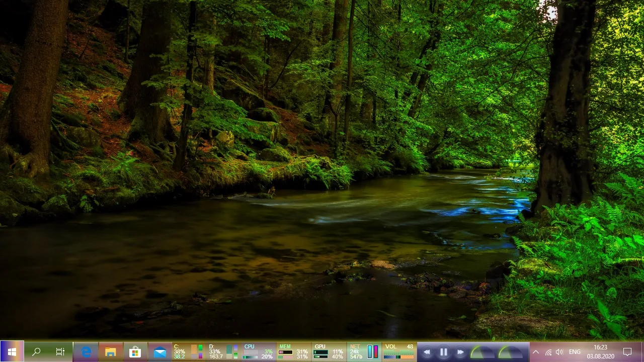The height and width of the screenshot is (362, 644).
Task: Show hidden system tray icons
Action: (535, 352)
